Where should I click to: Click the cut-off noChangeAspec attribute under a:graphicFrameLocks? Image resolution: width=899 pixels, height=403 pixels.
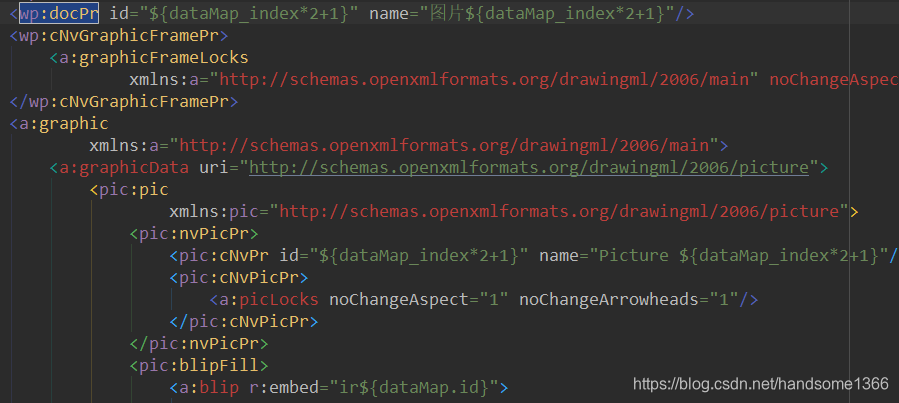834,80
